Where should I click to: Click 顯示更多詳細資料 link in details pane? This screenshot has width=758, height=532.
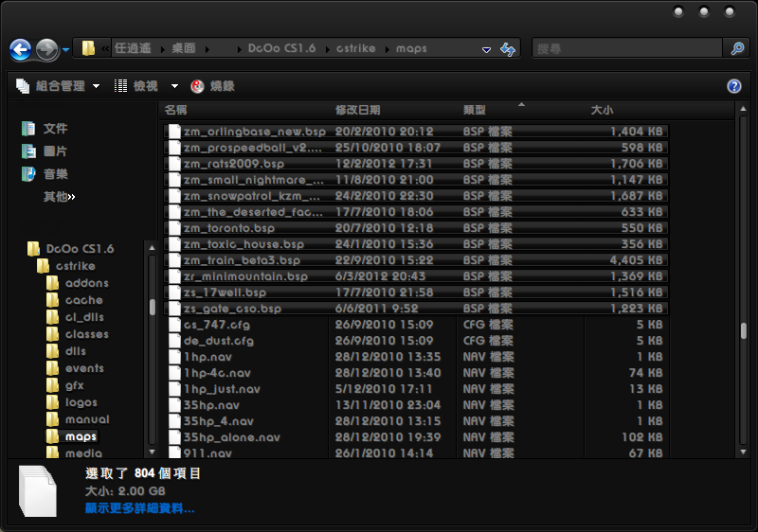point(140,508)
